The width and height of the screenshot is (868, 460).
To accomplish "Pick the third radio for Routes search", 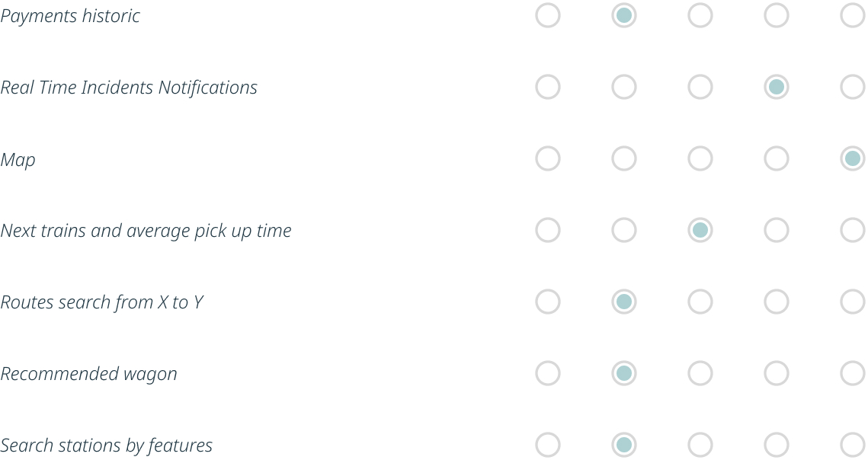I will [x=700, y=302].
